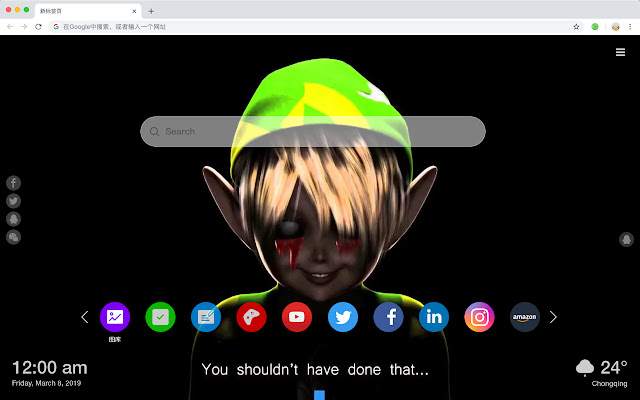Share via the Twitter icon in left sidebar
This screenshot has height=400, width=640.
(x=13, y=201)
